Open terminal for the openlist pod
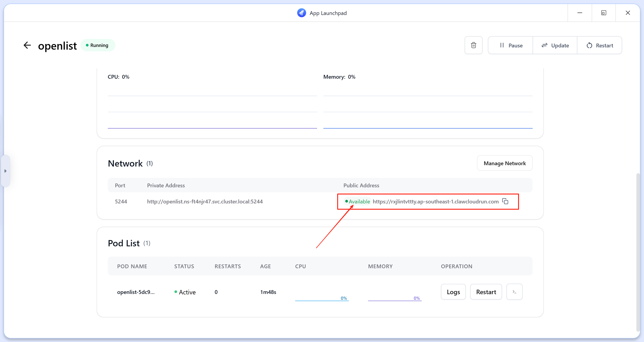The width and height of the screenshot is (644, 342). [x=514, y=292]
